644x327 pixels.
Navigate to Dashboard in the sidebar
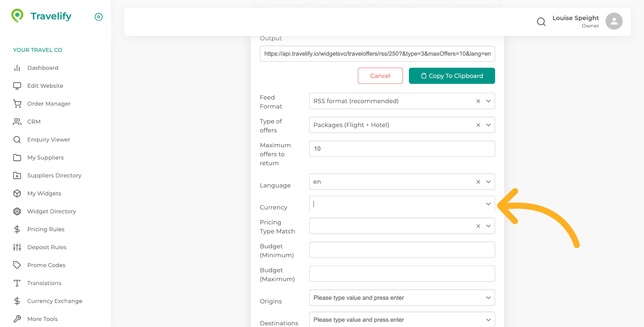[43, 68]
